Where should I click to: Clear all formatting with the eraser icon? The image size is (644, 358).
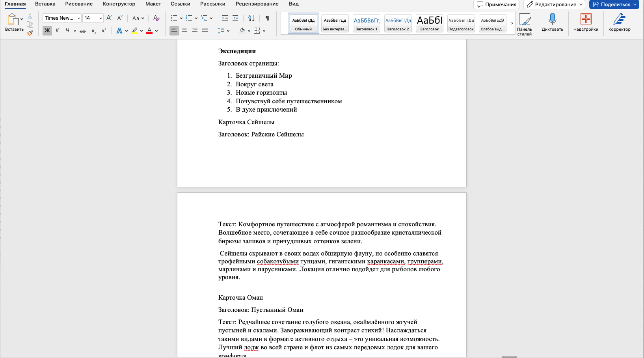[156, 18]
